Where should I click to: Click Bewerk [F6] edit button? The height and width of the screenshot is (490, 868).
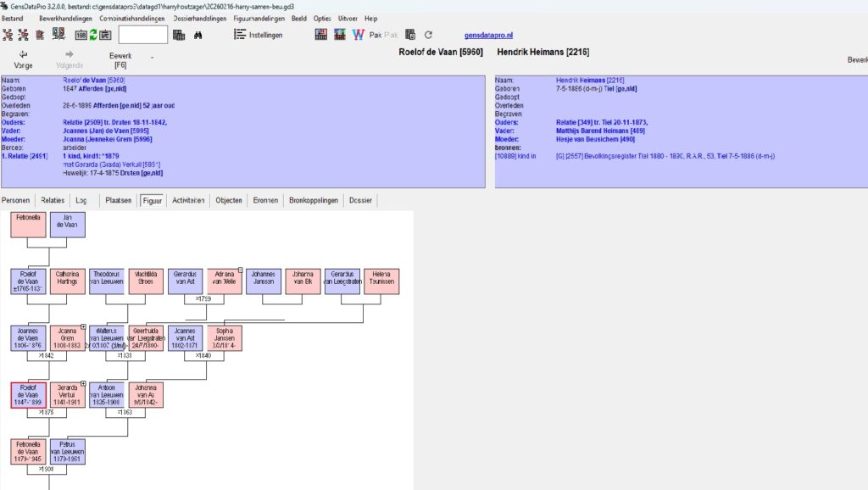(x=120, y=60)
